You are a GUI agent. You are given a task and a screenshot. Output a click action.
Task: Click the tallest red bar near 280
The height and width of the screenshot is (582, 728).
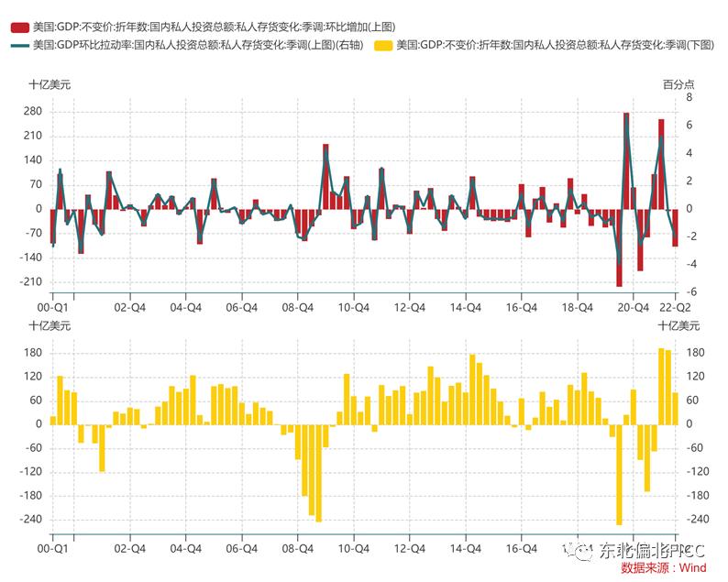pos(626,160)
